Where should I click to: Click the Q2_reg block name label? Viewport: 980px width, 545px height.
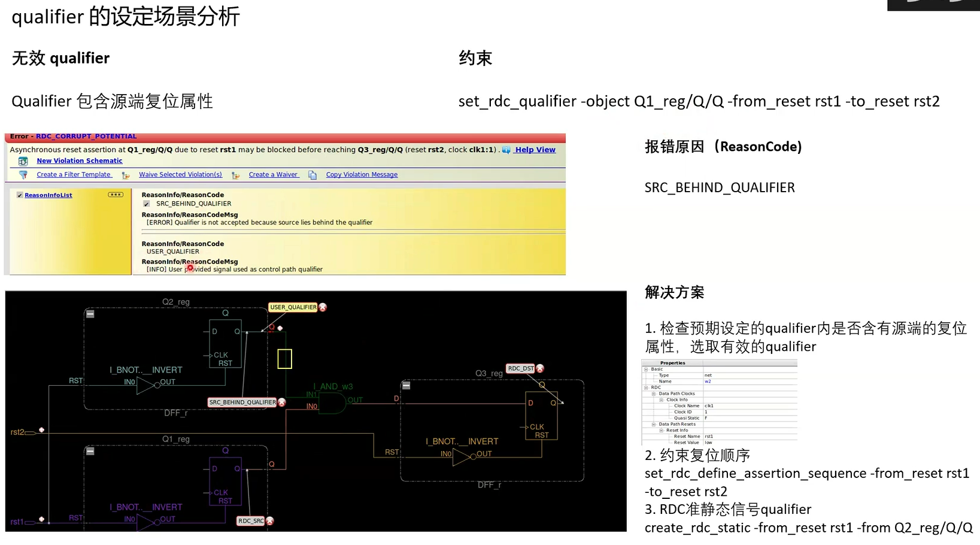click(x=176, y=302)
